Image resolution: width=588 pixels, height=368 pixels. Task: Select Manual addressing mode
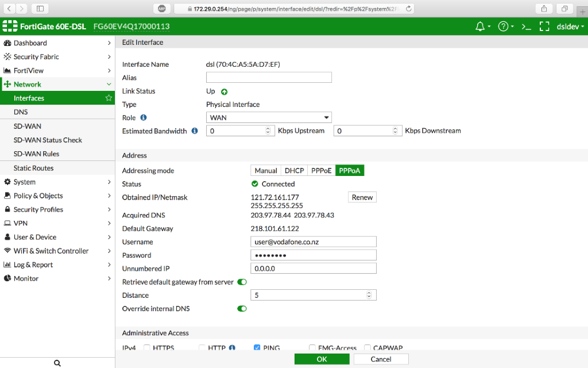(x=265, y=170)
